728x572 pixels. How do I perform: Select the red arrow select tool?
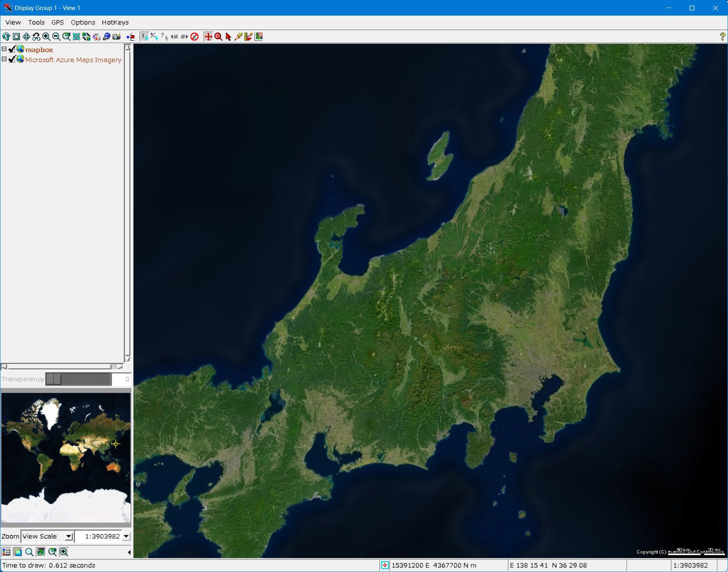[228, 37]
